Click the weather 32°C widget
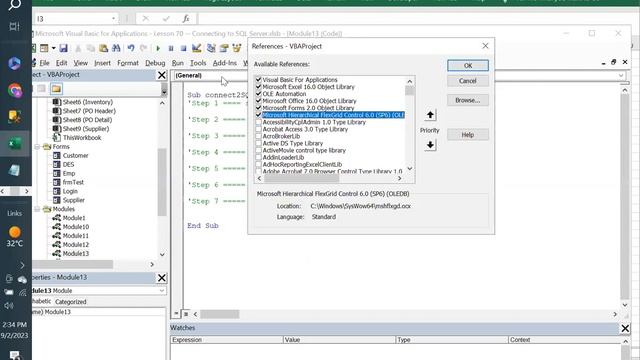 point(15,237)
